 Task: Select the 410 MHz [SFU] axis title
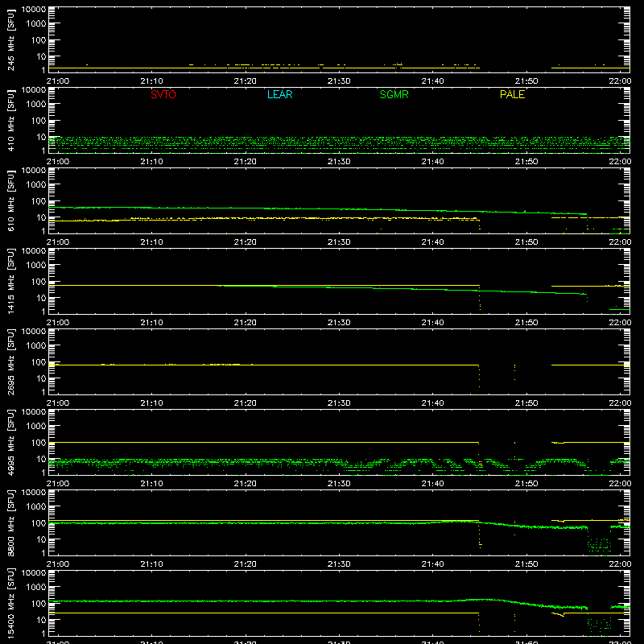pyautogui.click(x=11, y=121)
